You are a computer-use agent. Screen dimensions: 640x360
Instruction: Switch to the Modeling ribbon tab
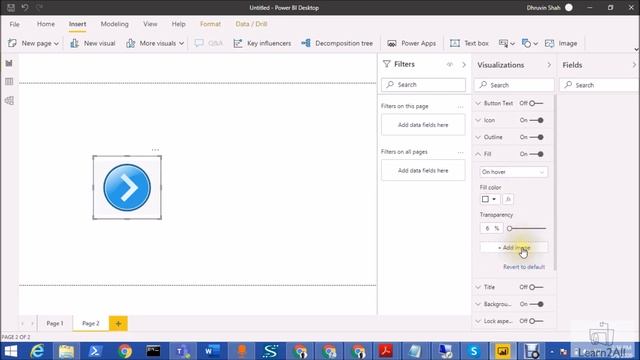[115, 24]
